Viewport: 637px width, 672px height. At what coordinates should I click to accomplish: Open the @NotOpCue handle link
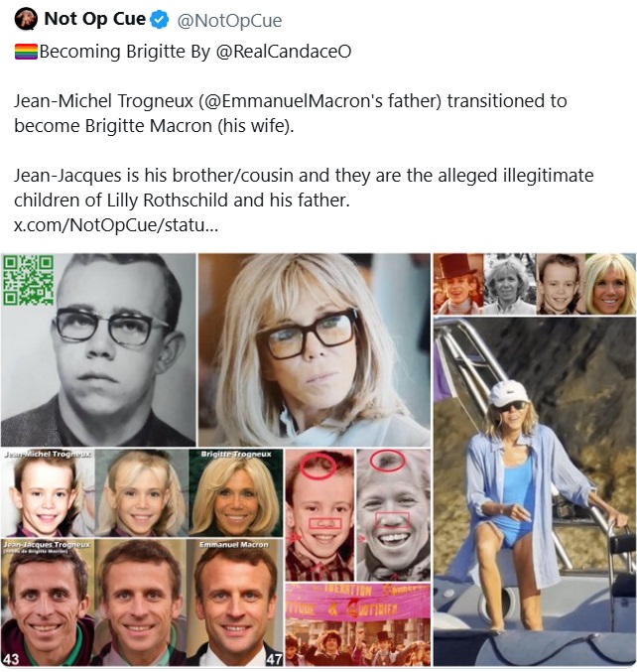(x=229, y=20)
